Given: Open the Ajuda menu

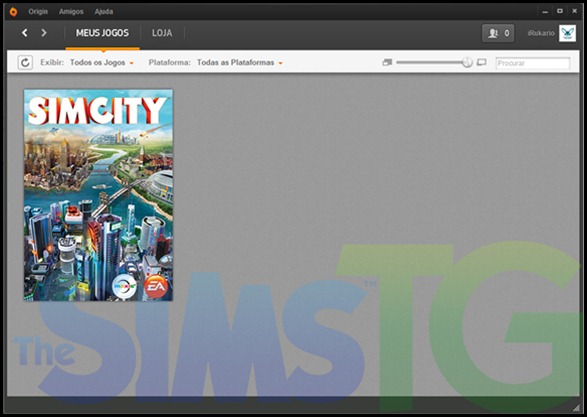Looking at the screenshot, I should click(x=104, y=12).
